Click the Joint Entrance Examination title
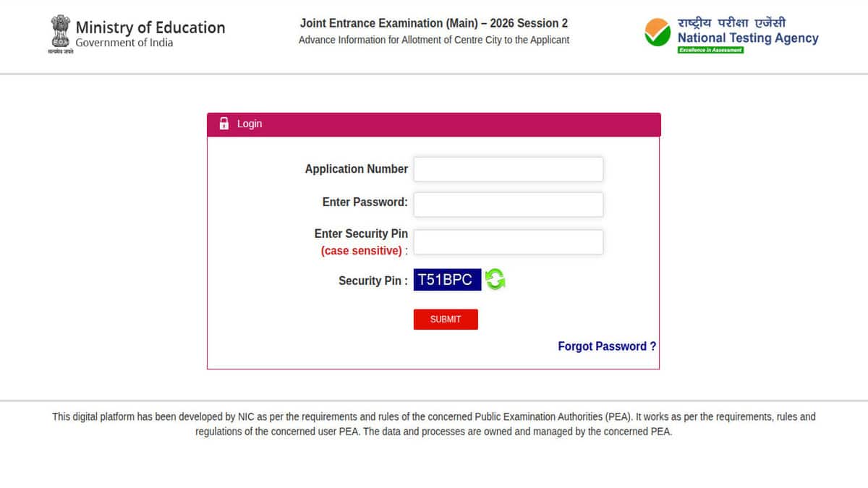Screen dimensions: 868x488 pos(434,23)
